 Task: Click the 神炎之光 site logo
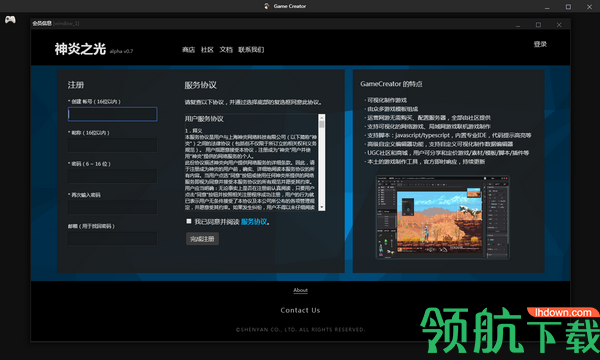(x=80, y=49)
